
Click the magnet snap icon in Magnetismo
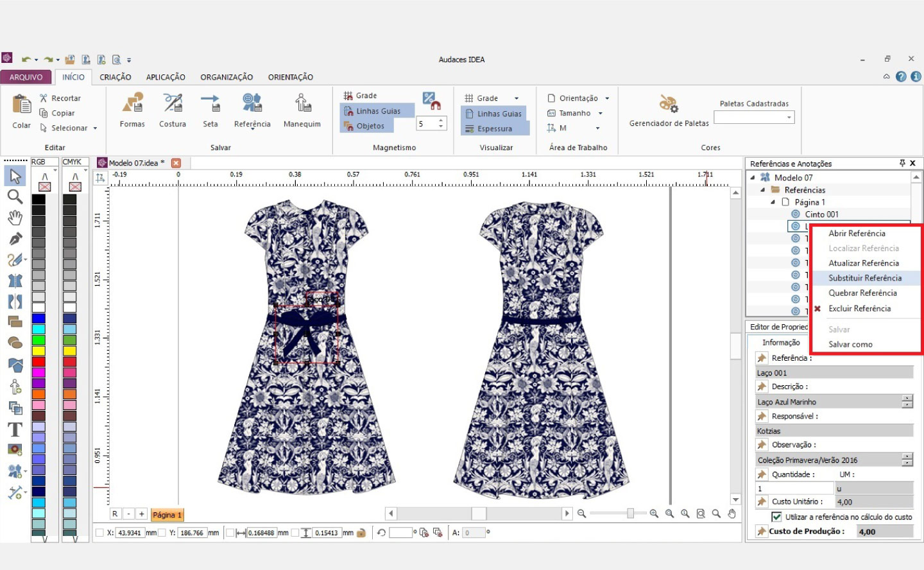pyautogui.click(x=431, y=100)
